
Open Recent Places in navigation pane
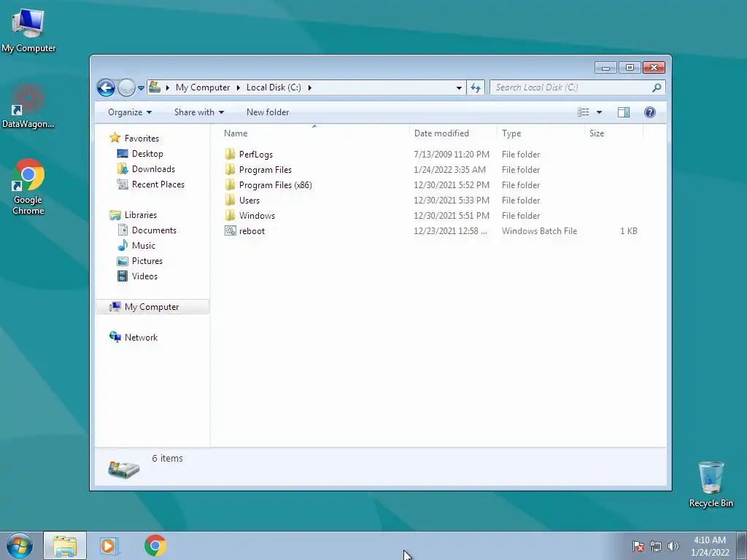coord(158,184)
